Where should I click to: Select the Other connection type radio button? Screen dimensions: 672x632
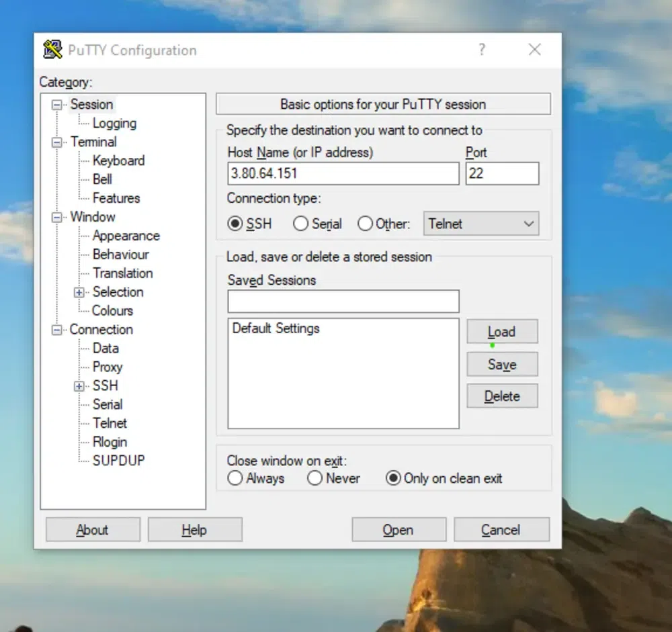[x=365, y=224]
